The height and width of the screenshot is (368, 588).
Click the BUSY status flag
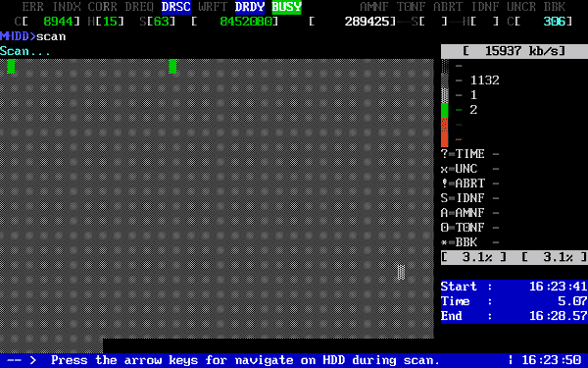pyautogui.click(x=286, y=7)
